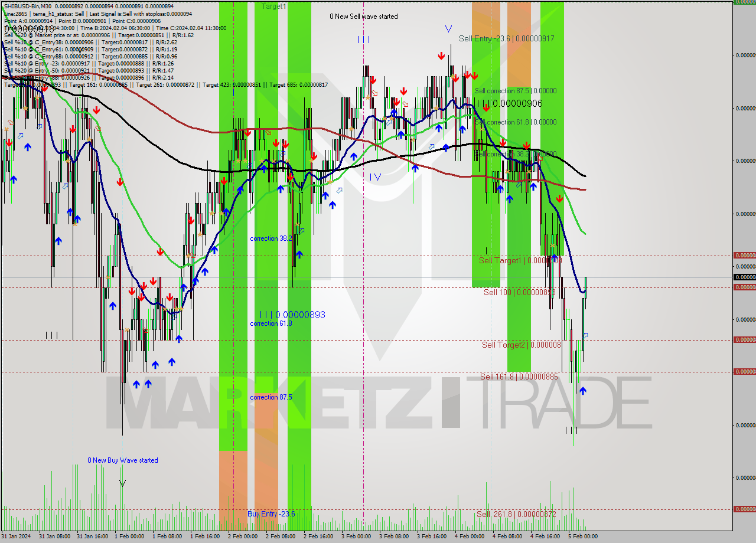The height and width of the screenshot is (543, 756).
Task: Click the 5 Feb 00:00 time label
Action: point(582,537)
